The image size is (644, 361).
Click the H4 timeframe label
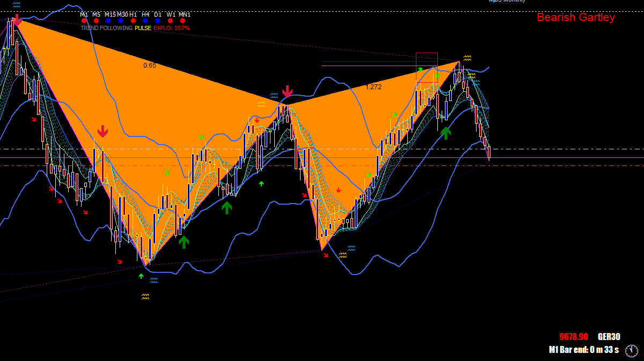click(145, 15)
